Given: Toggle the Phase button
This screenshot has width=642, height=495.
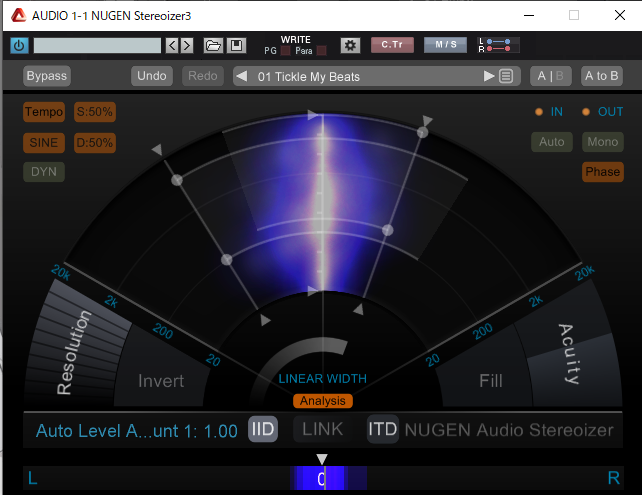Looking at the screenshot, I should coord(602,171).
